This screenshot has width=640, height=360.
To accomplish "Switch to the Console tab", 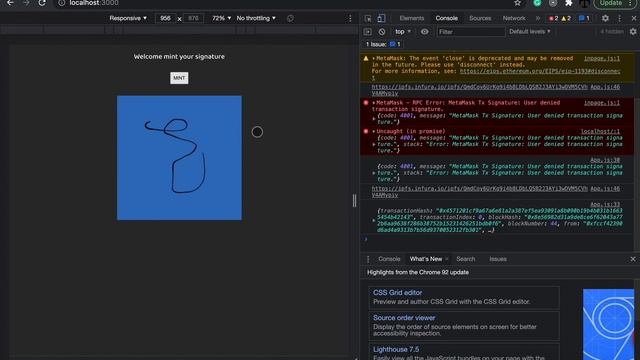I will pos(447,18).
